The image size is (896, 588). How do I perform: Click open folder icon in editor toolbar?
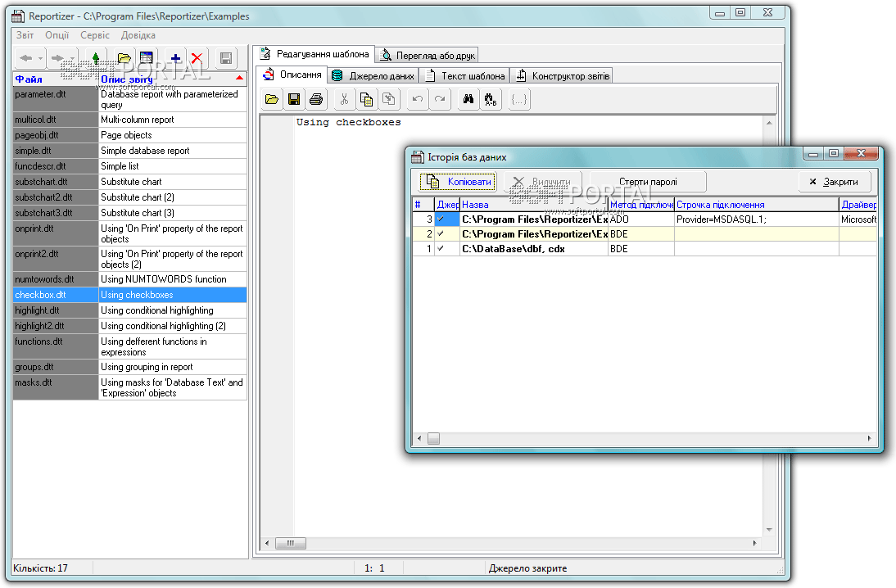[271, 99]
